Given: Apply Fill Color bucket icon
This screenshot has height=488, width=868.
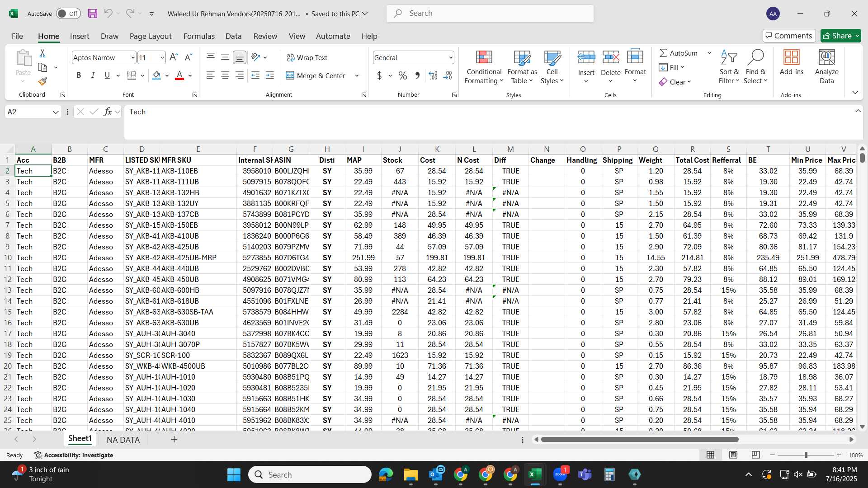Looking at the screenshot, I should (x=156, y=75).
